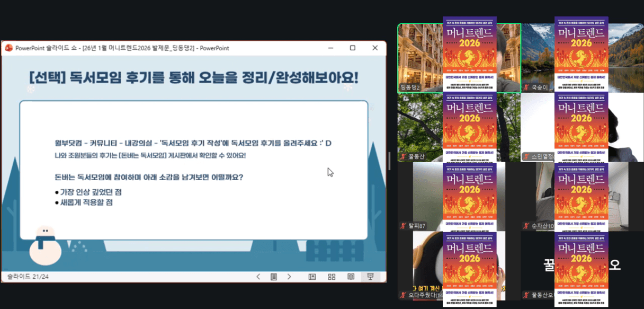Click the muted mic icon next to 꿀동산오
Image resolution: width=644 pixels, height=309 pixels.
point(526,295)
